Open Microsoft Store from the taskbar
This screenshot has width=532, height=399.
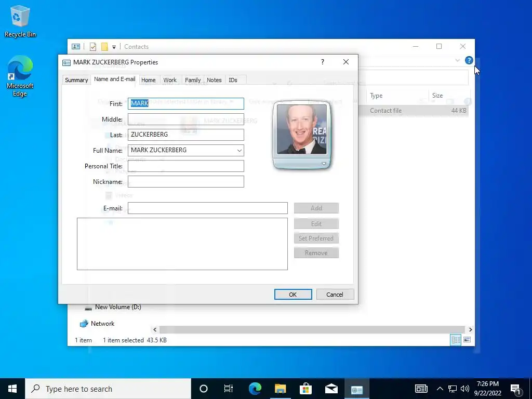click(x=305, y=389)
